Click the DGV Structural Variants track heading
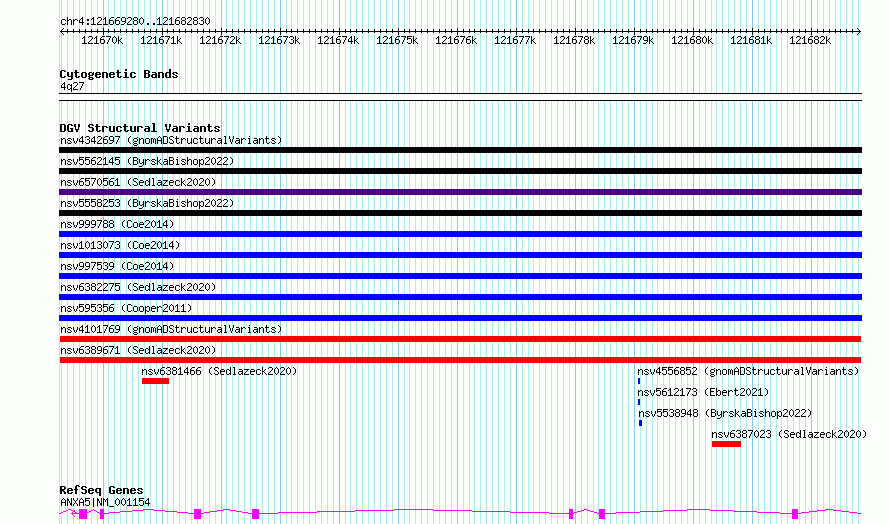This screenshot has width=890, height=524. click(x=140, y=128)
